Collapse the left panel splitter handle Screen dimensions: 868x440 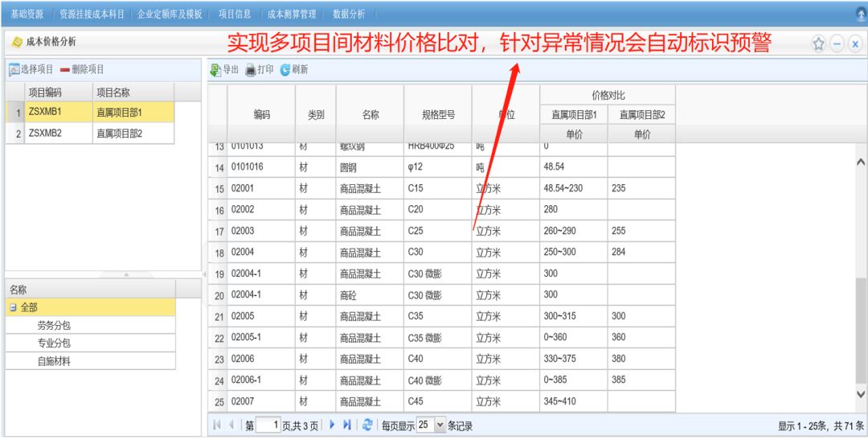tap(203, 275)
